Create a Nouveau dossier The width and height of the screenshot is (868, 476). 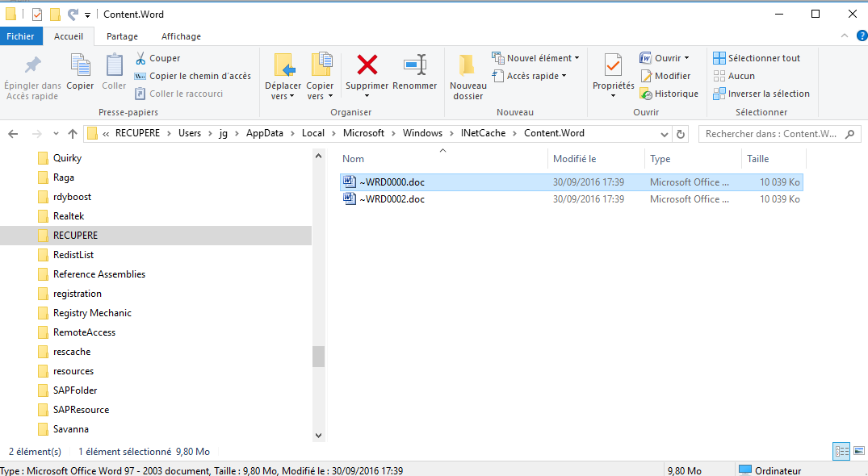click(468, 77)
